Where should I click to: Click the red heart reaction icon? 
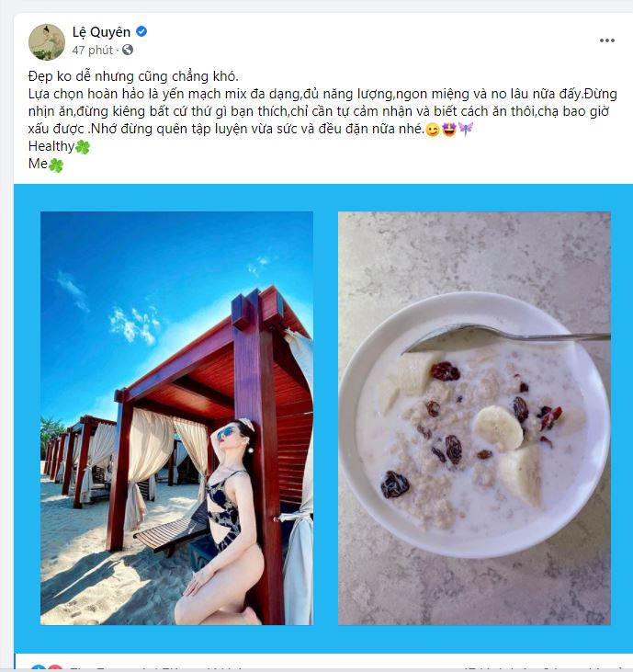(55, 667)
